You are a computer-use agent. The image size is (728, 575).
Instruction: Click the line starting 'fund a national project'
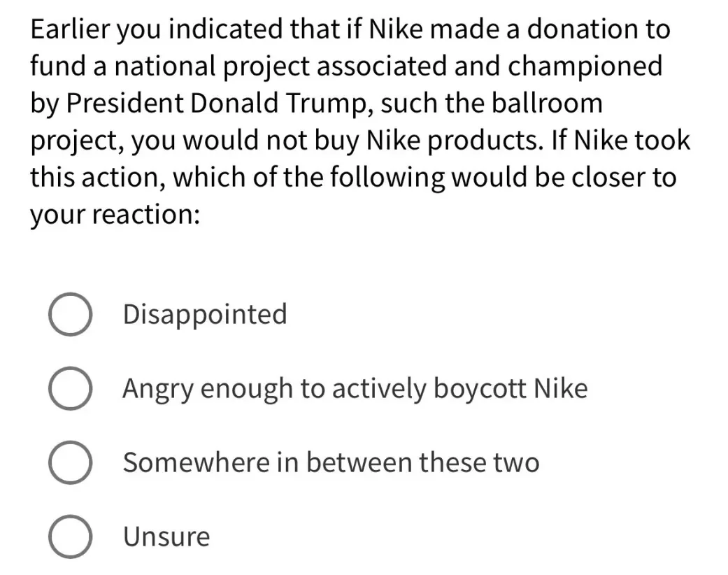pyautogui.click(x=346, y=66)
